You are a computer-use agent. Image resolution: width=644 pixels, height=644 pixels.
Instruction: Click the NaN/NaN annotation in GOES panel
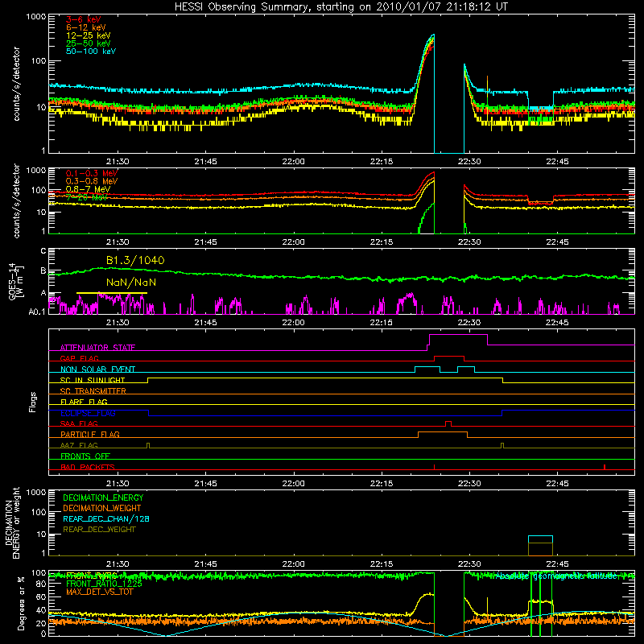131,283
